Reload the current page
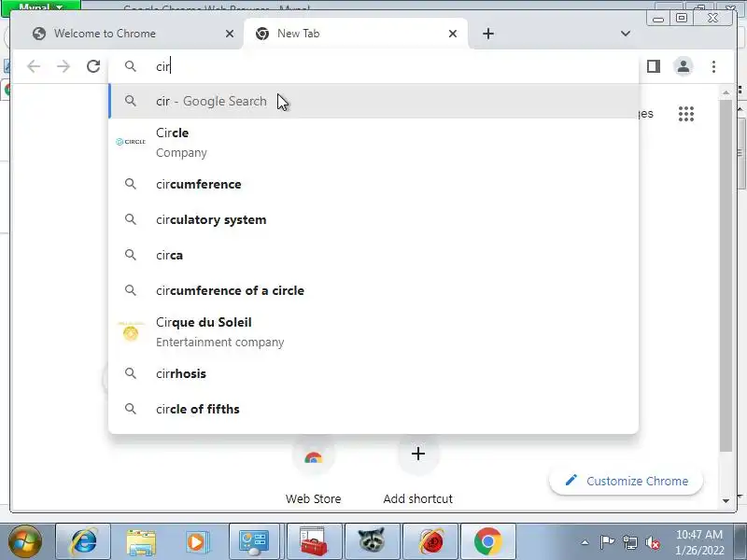Image resolution: width=747 pixels, height=560 pixels. (93, 66)
